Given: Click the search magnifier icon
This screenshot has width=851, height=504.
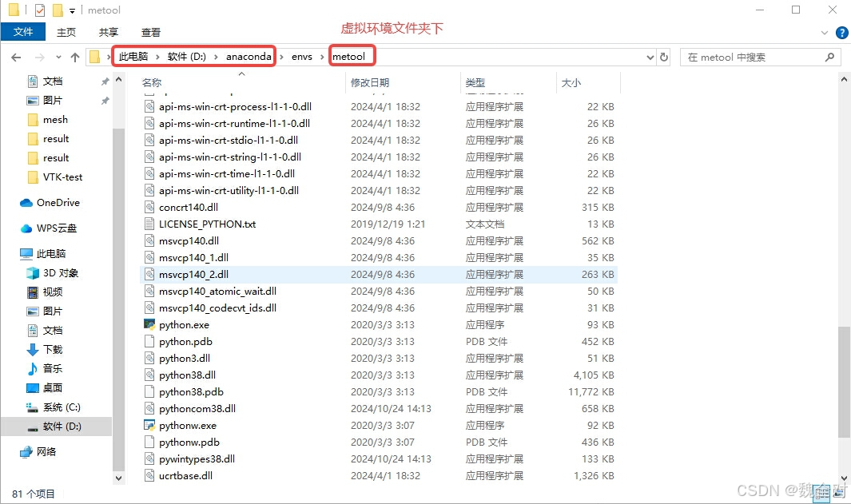Looking at the screenshot, I should tap(829, 57).
